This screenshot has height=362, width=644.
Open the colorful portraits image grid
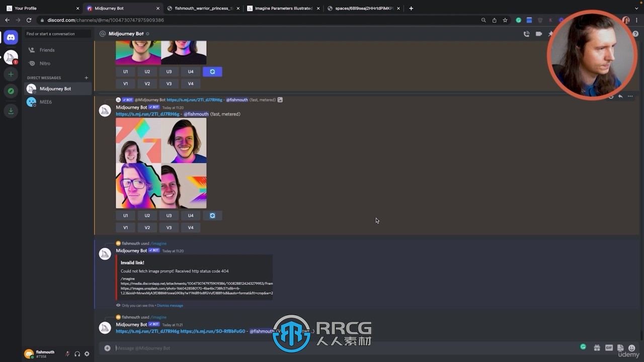(x=161, y=163)
